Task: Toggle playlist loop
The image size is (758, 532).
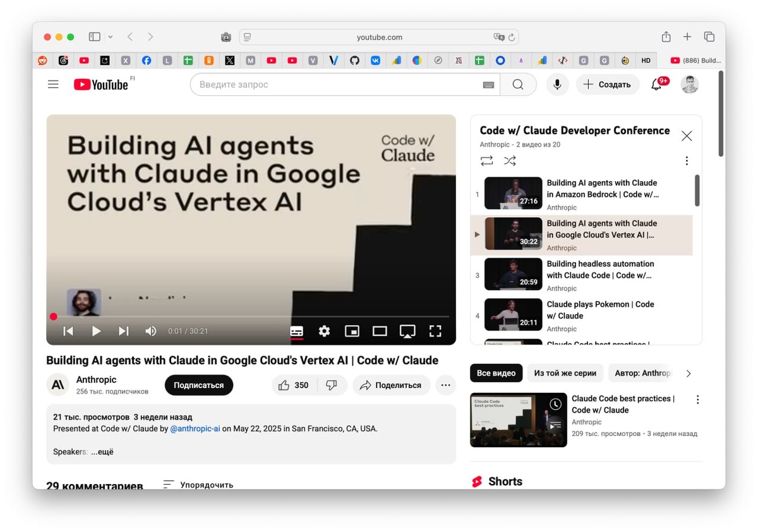Action: (x=486, y=161)
